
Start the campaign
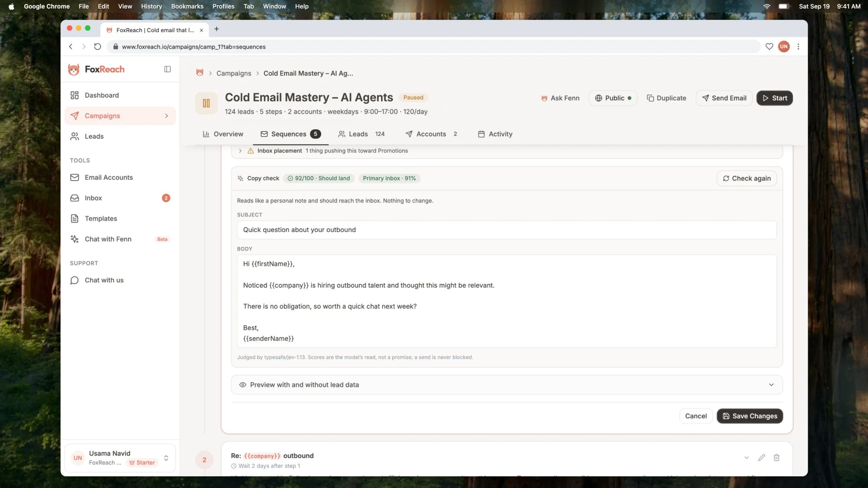[x=775, y=98]
